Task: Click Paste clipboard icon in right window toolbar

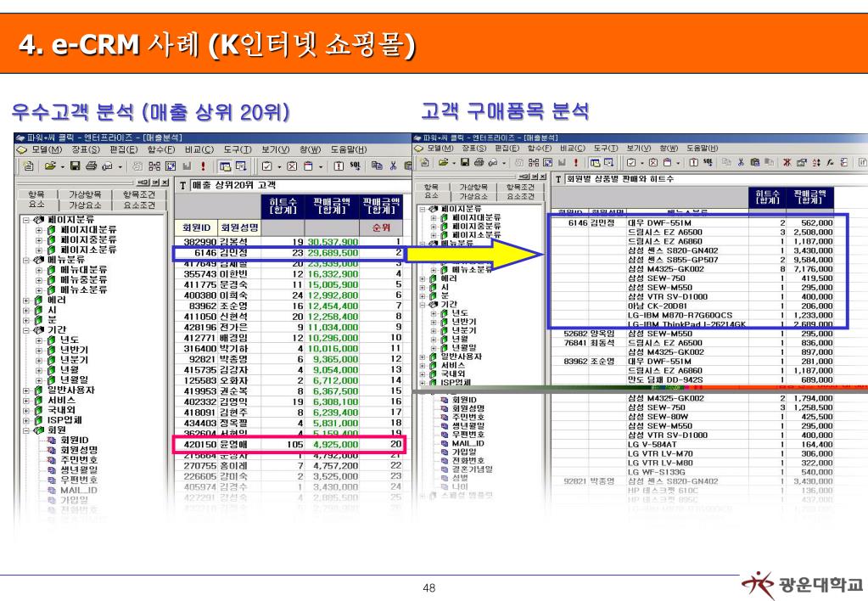Action: (755, 162)
